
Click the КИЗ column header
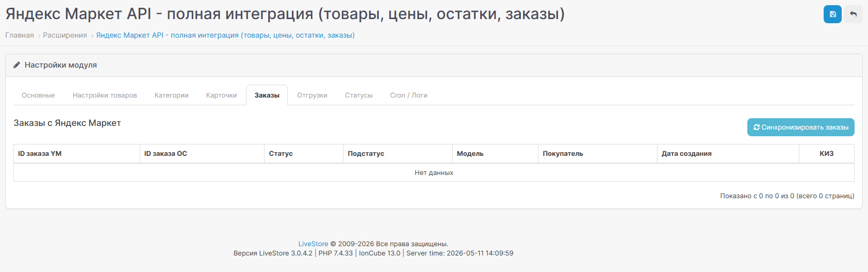[x=827, y=154]
